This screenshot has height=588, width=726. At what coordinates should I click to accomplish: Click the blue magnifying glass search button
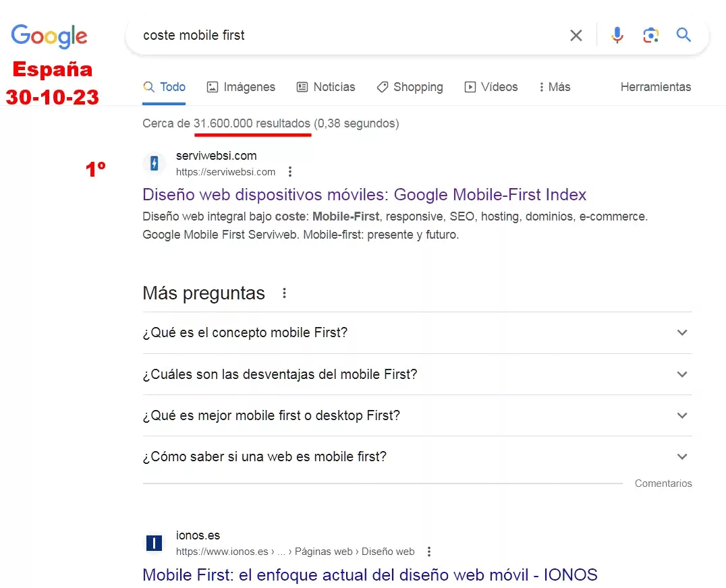(x=683, y=35)
